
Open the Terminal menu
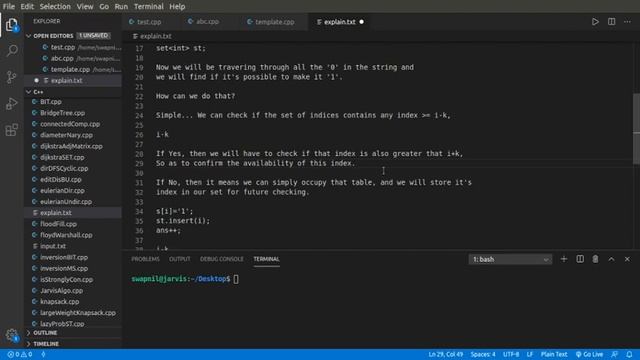pyautogui.click(x=149, y=7)
